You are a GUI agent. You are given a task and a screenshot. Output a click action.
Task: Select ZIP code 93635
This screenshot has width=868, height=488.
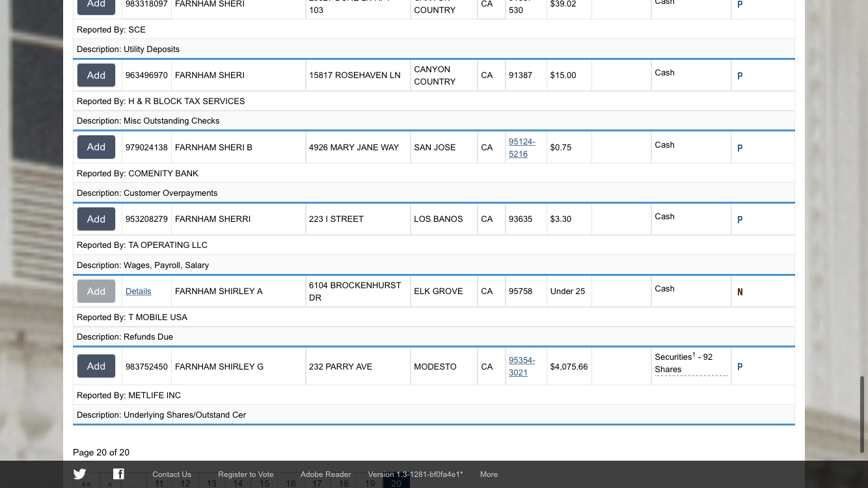[521, 219]
